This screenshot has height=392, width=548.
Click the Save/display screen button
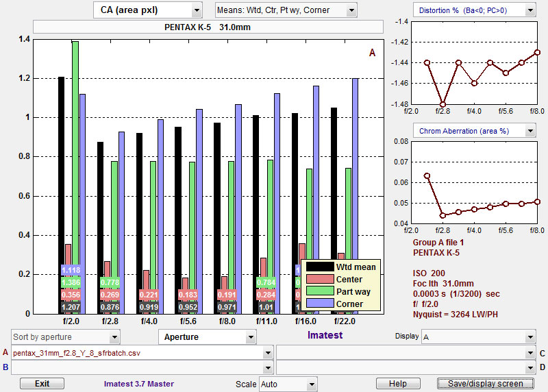(x=486, y=384)
